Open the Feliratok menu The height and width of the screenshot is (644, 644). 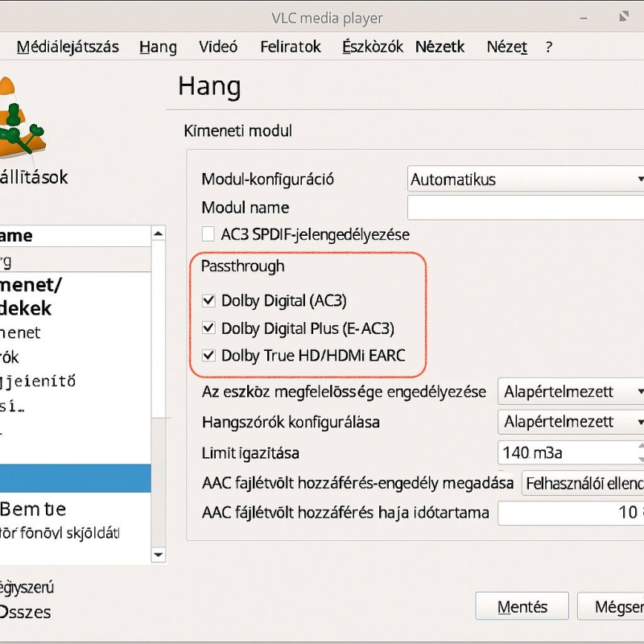[x=291, y=47]
